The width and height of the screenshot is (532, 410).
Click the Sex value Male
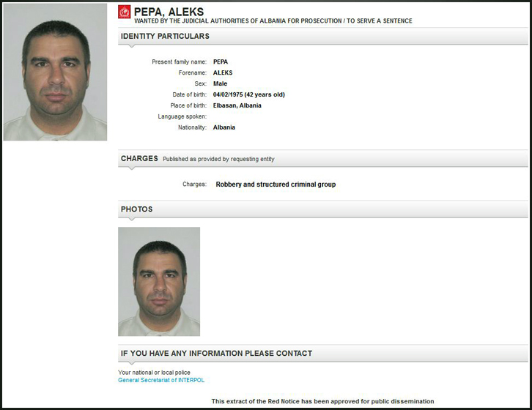point(220,83)
